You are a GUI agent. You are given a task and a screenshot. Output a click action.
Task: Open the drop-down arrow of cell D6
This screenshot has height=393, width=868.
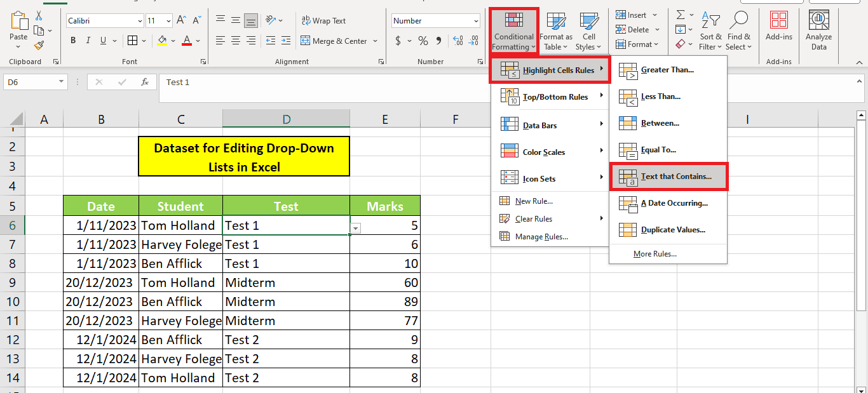point(356,228)
